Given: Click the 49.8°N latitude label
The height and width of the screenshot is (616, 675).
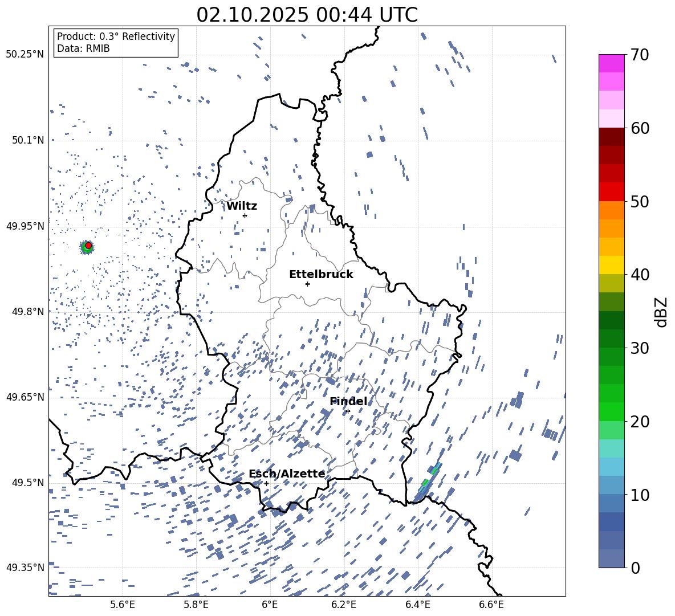Looking at the screenshot, I should pyautogui.click(x=28, y=312).
